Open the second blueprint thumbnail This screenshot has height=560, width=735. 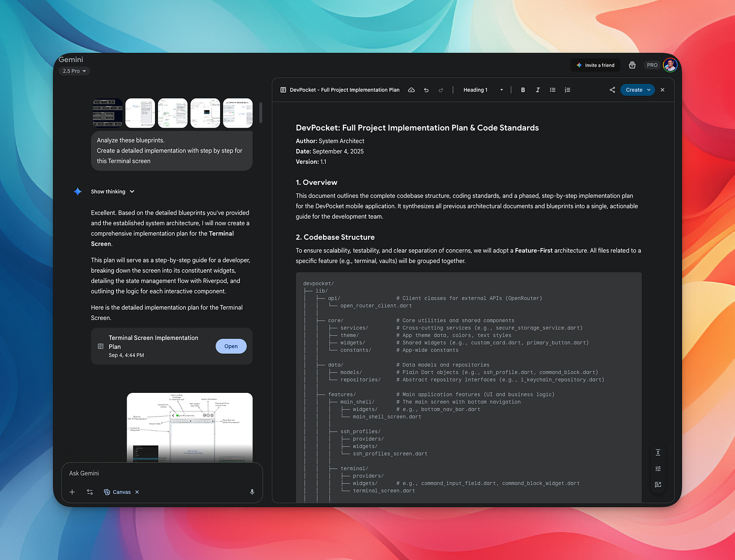point(140,113)
